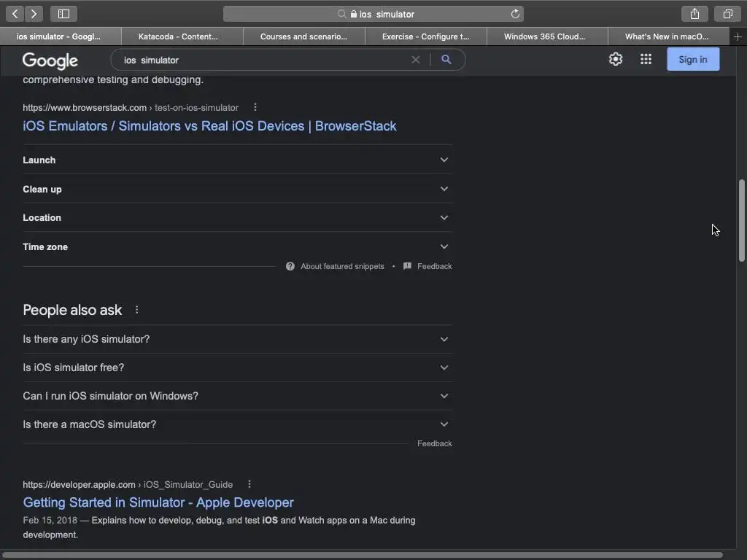Expand 'Is iOS simulator free?' question
Screen dimensions: 747x560
click(237, 367)
